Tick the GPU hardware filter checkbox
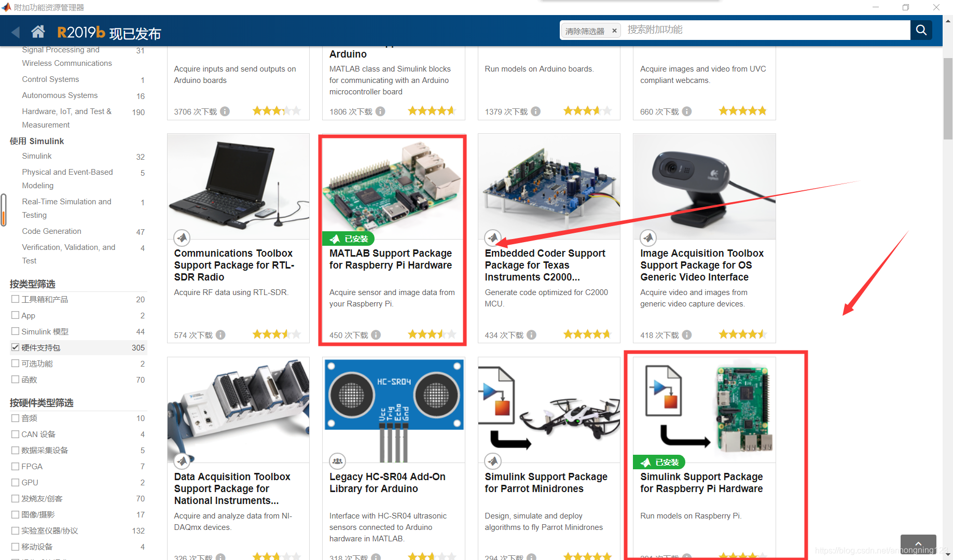953x560 pixels. (16, 482)
